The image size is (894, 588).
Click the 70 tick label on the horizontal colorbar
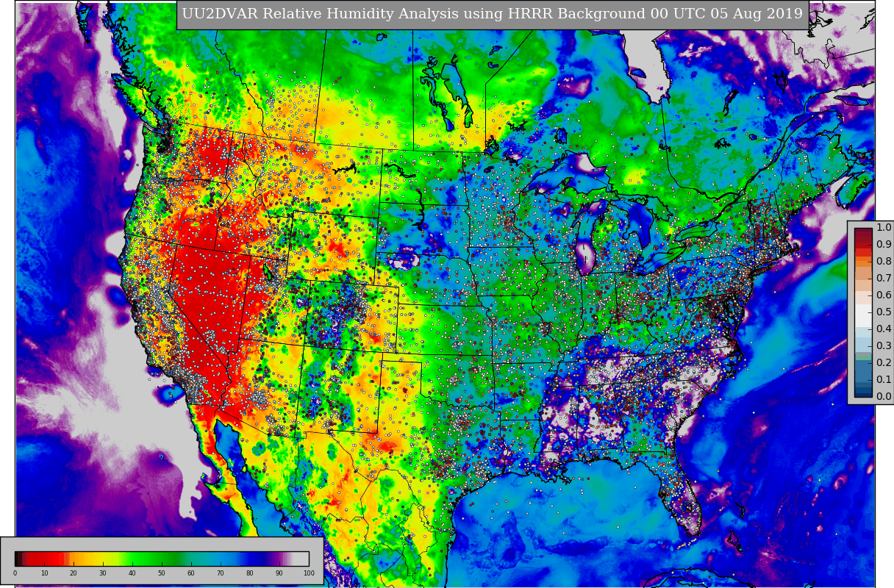tap(220, 573)
